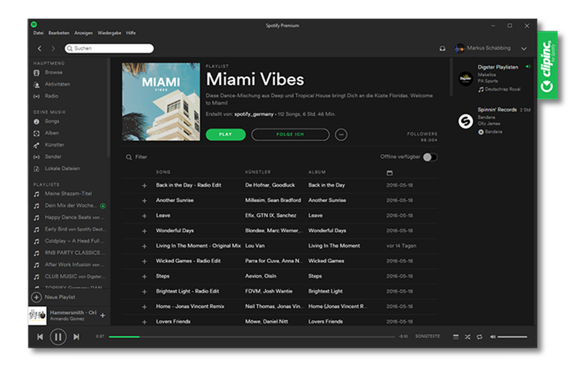Toggle repeat playback

pyautogui.click(x=480, y=337)
